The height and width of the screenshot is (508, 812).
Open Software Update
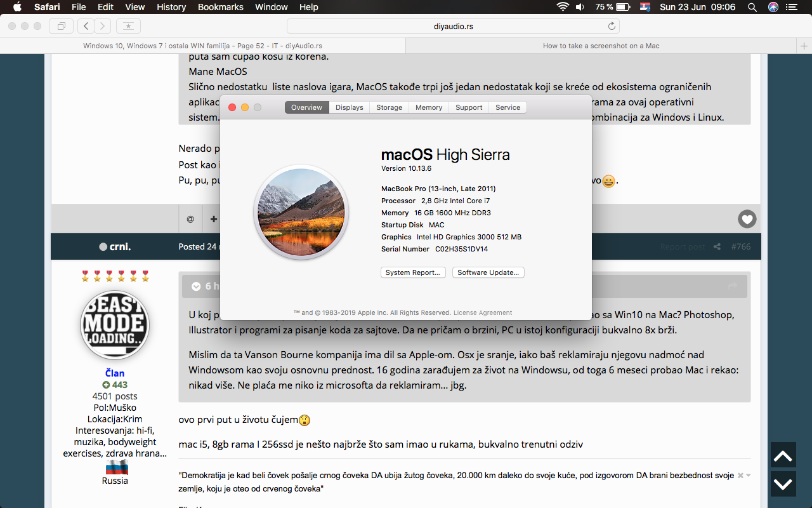click(488, 272)
